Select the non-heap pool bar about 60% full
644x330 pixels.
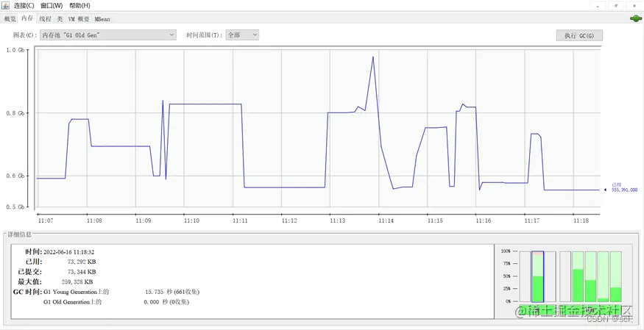[x=578, y=276]
